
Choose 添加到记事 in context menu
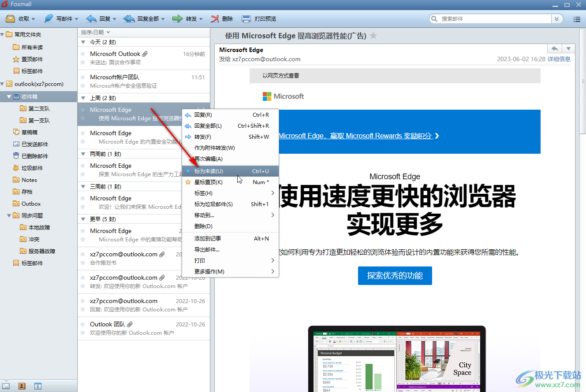230,238
